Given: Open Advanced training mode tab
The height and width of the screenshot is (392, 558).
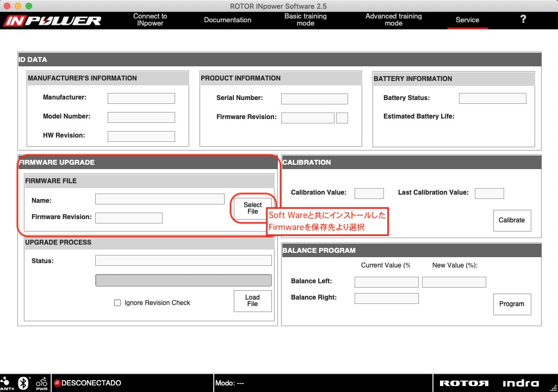Looking at the screenshot, I should coord(393,20).
